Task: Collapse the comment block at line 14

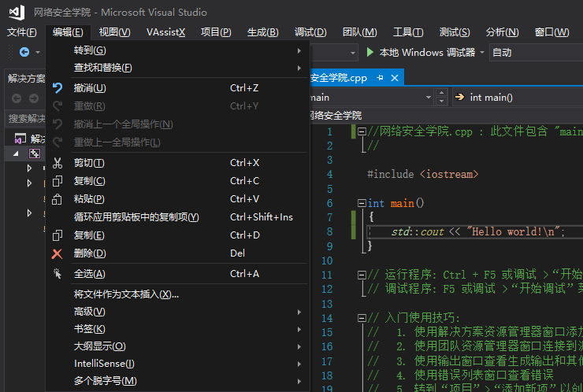Action: [x=362, y=318]
